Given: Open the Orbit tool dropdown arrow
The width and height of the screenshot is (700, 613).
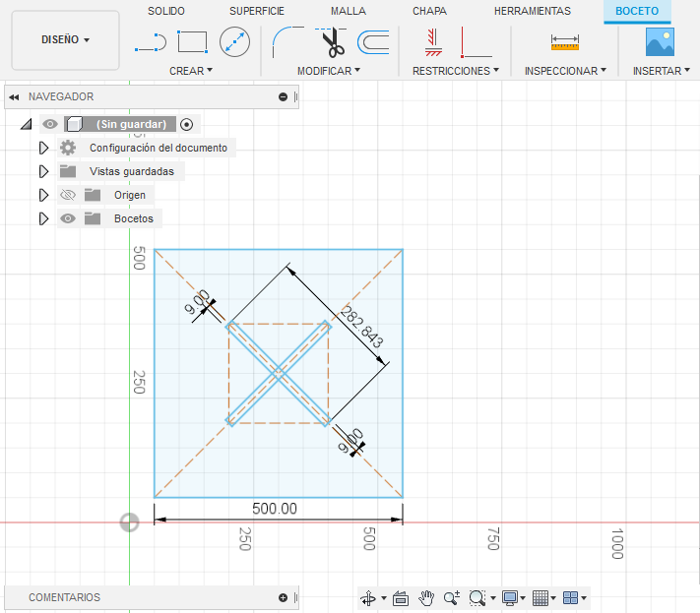Looking at the screenshot, I should point(384,598).
